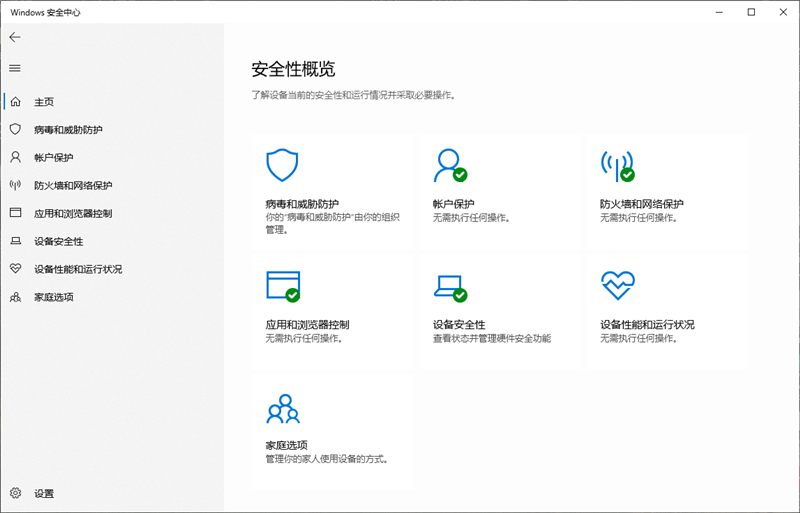
Task: Click the Windows 安全中心 window title
Action: click(45, 12)
